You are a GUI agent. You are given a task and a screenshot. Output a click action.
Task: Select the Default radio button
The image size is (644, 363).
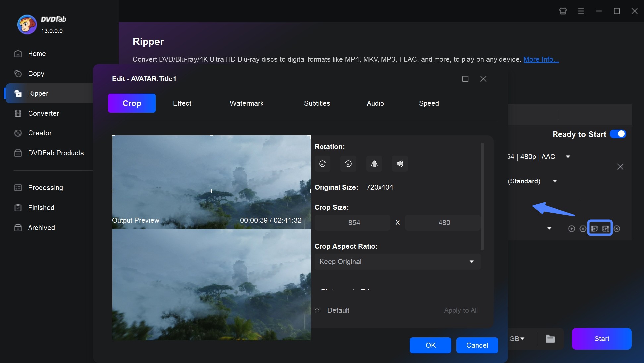(x=317, y=310)
